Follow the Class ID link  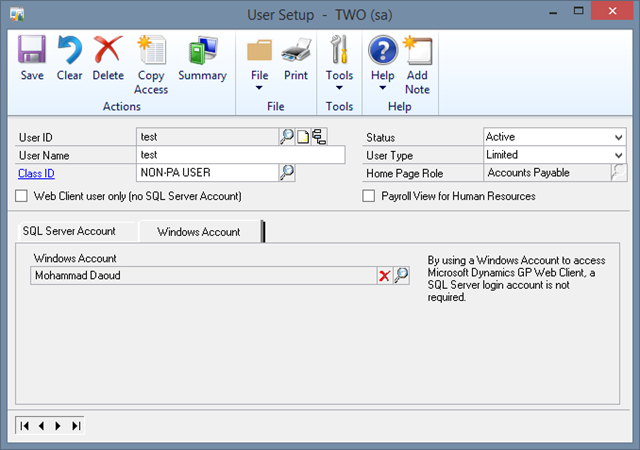[x=35, y=173]
